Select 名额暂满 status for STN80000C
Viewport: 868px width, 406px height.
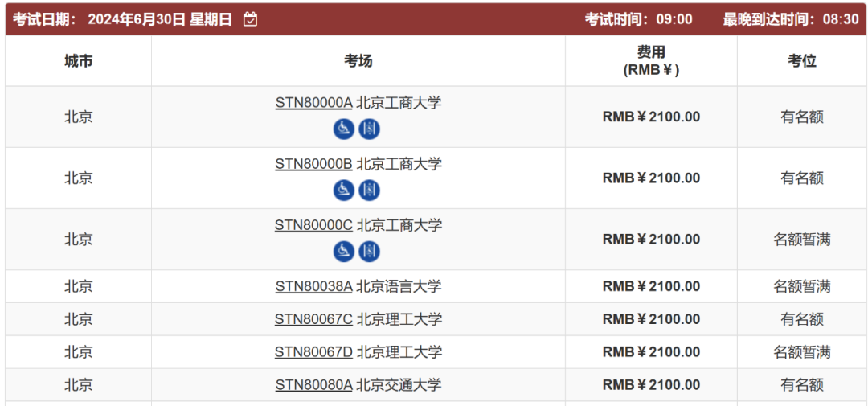[x=802, y=240]
